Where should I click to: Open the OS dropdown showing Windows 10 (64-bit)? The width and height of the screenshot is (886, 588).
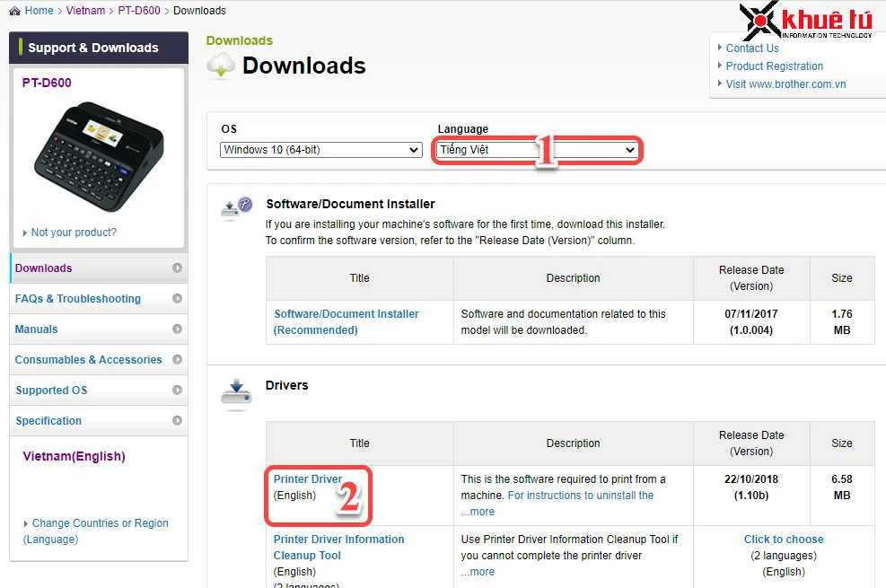click(x=320, y=150)
